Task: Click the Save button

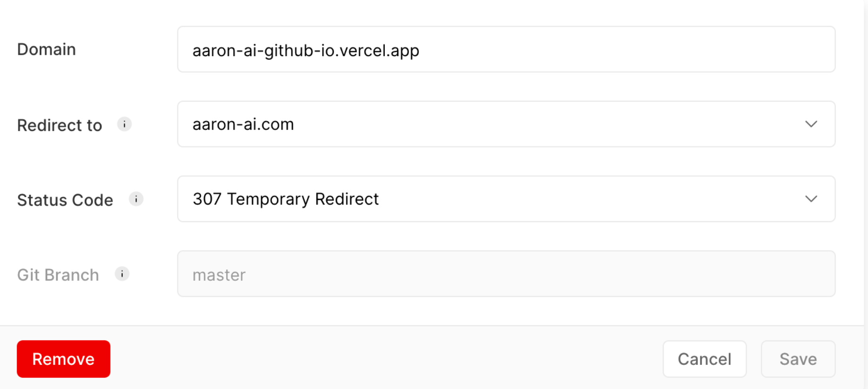Action: pyautogui.click(x=798, y=359)
